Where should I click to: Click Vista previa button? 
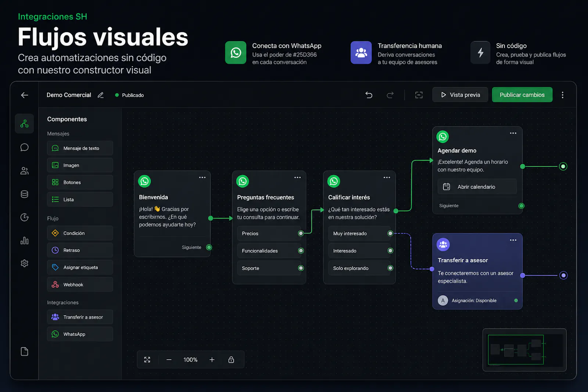pos(460,95)
